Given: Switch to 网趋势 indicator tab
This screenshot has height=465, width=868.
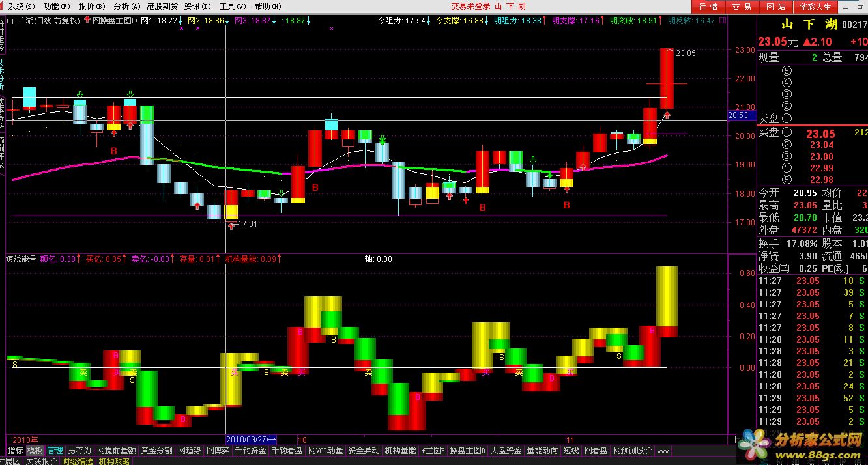Looking at the screenshot, I should pyautogui.click(x=190, y=450).
